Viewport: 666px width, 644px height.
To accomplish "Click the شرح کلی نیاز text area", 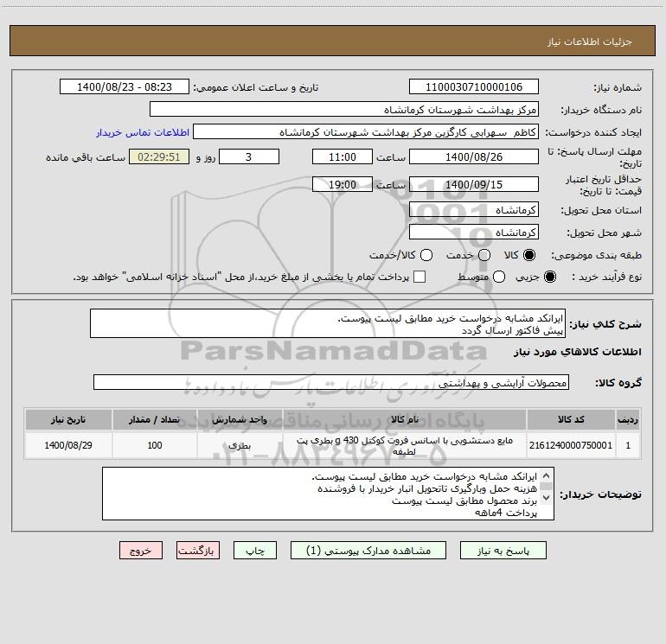I will pos(328,324).
